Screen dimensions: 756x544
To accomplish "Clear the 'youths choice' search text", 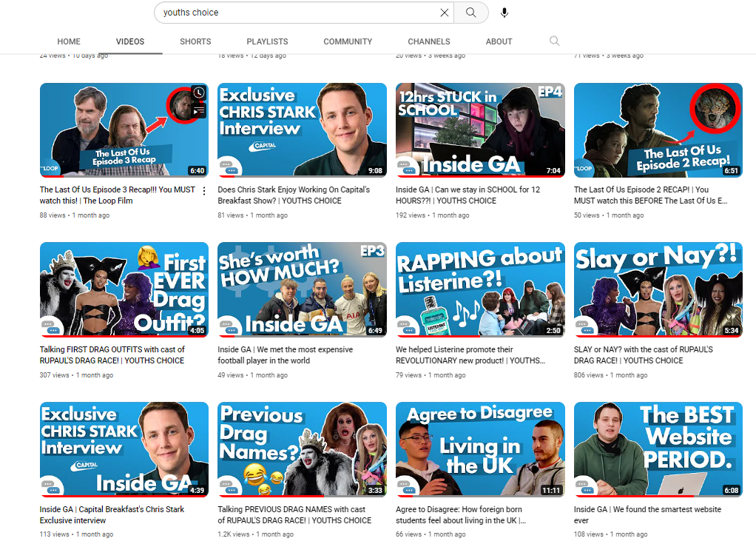I will [444, 13].
